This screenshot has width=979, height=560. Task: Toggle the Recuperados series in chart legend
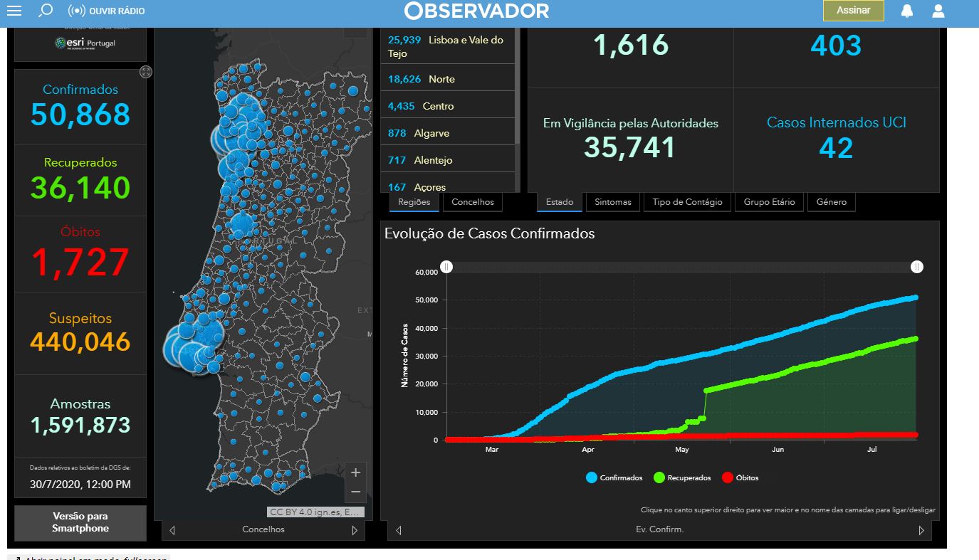click(x=682, y=477)
